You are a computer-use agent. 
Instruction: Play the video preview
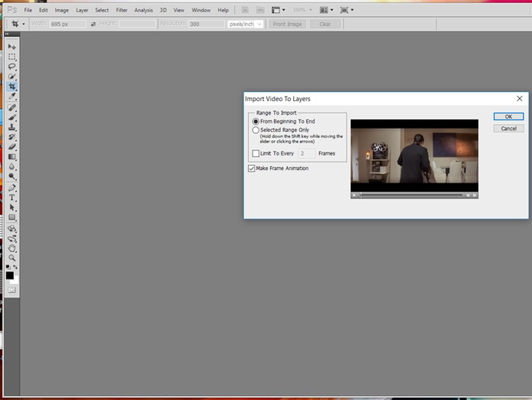354,195
